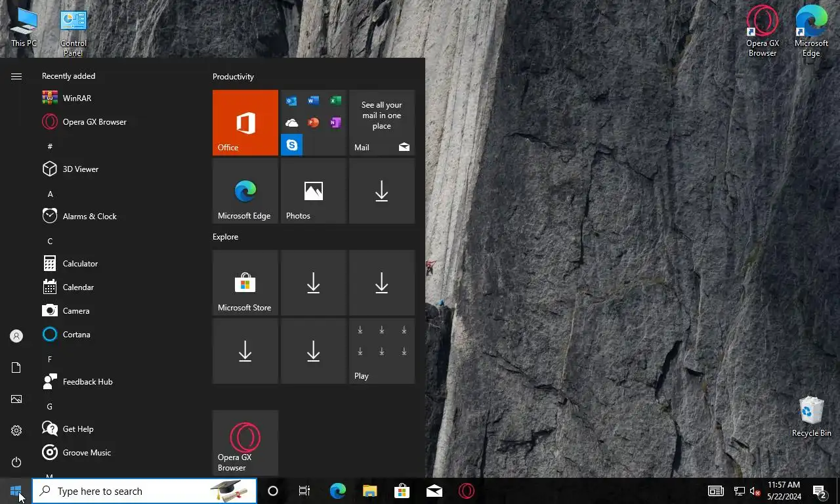Select the Recycle Bin
The height and width of the screenshot is (504, 840).
(811, 416)
